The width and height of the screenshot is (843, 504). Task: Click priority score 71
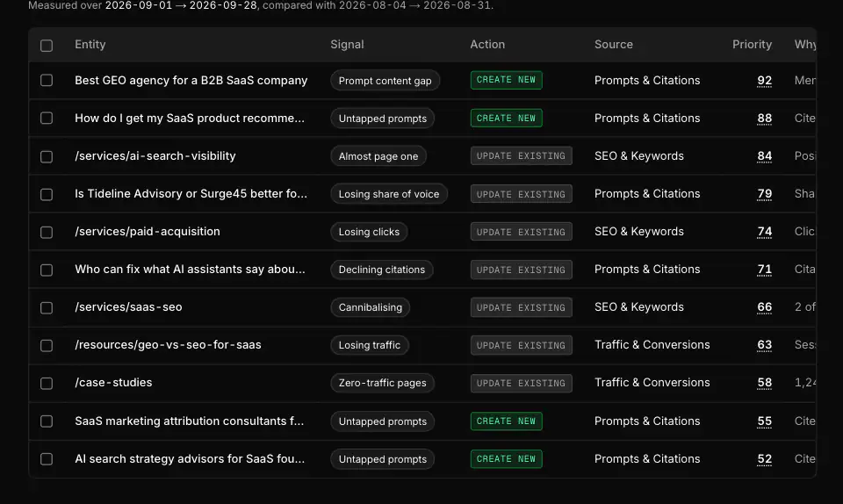[x=765, y=270]
